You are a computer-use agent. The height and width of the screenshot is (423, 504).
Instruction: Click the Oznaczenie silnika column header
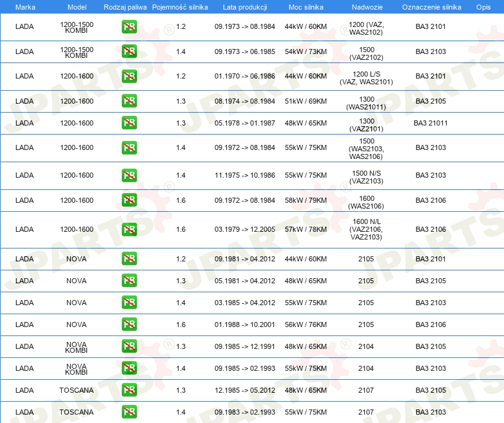[x=431, y=7]
